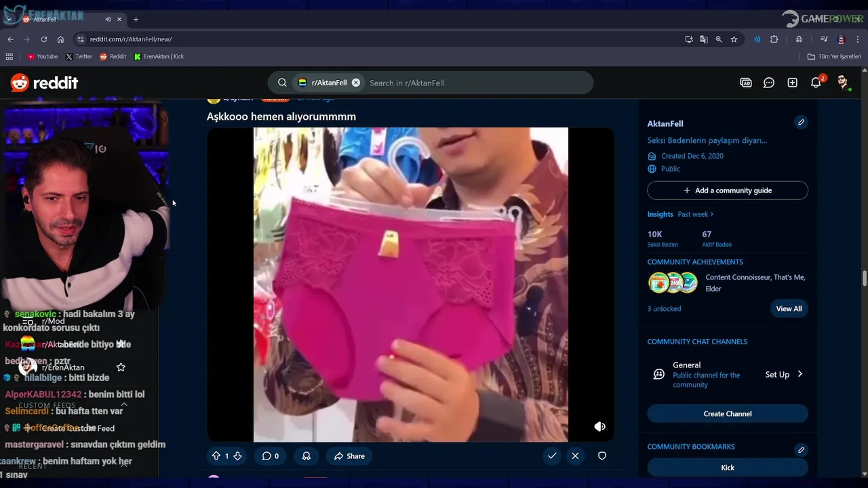Reload the page with refresh icon

(44, 39)
